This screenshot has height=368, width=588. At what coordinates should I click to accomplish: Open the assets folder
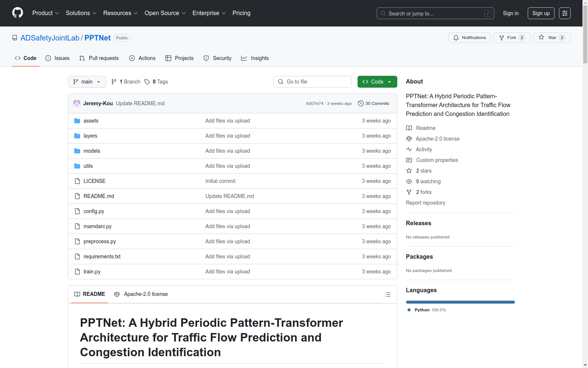pos(91,121)
